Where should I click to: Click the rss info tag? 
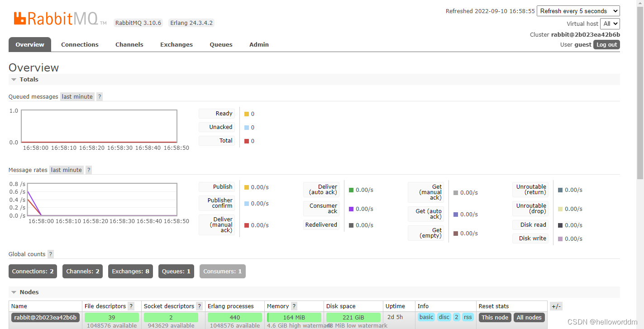tap(467, 317)
